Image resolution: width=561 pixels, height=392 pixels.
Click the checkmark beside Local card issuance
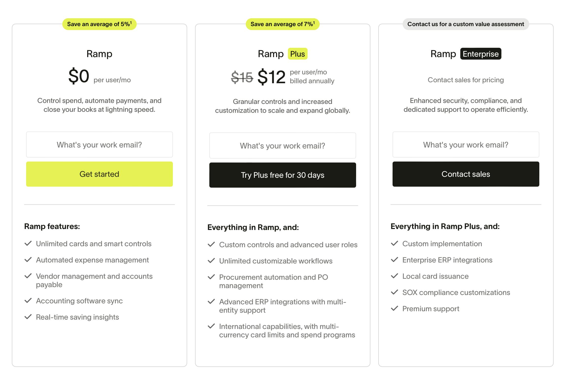(x=395, y=276)
